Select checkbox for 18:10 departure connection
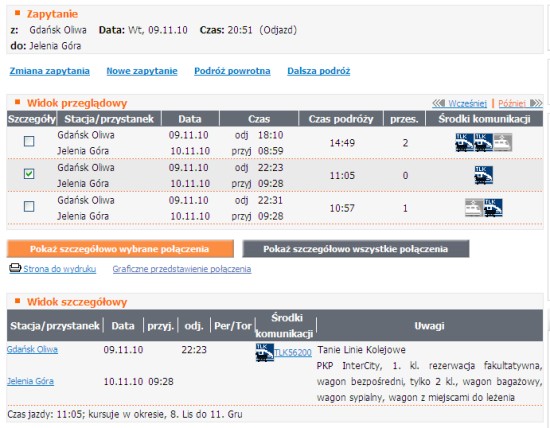Image resolution: width=550 pixels, height=428 pixels. 29,141
